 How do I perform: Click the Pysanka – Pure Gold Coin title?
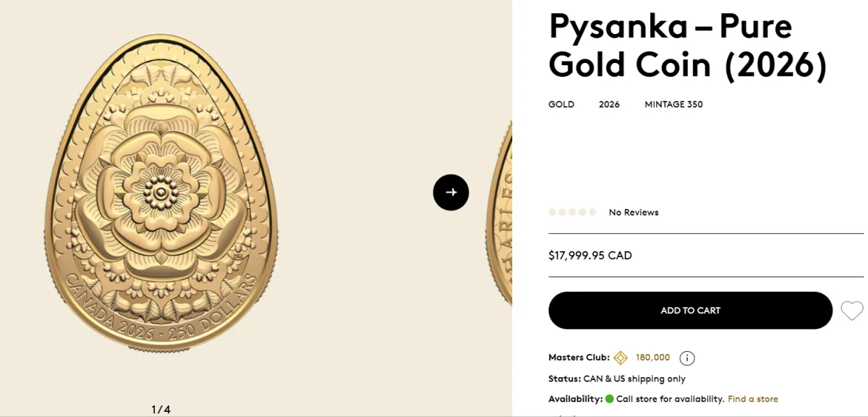687,46
